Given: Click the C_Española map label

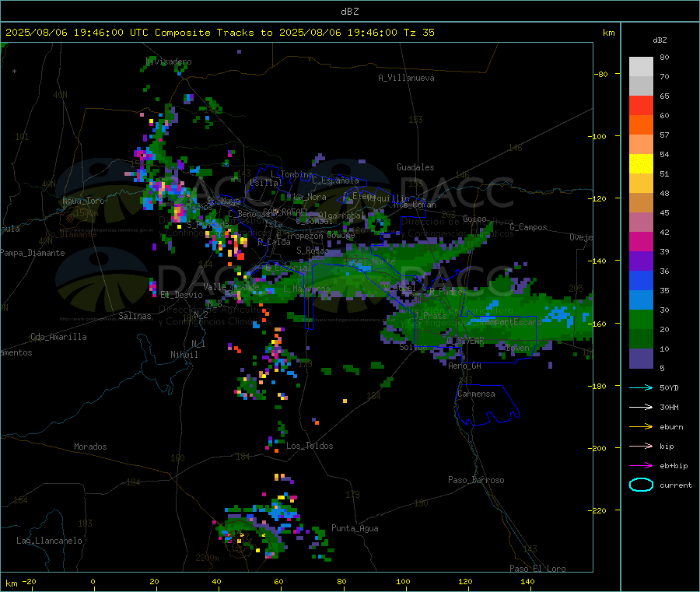Looking at the screenshot, I should pyautogui.click(x=336, y=180).
